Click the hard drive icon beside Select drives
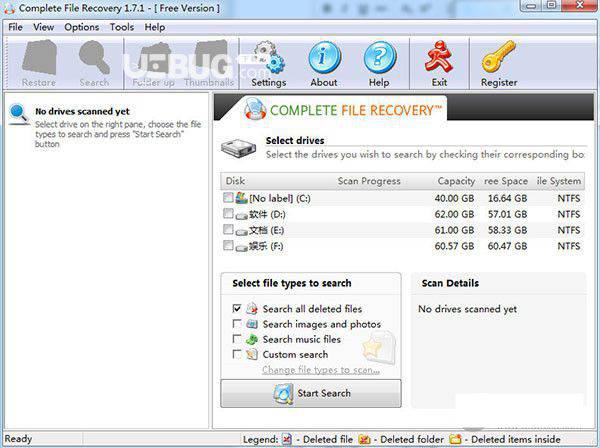 (238, 147)
